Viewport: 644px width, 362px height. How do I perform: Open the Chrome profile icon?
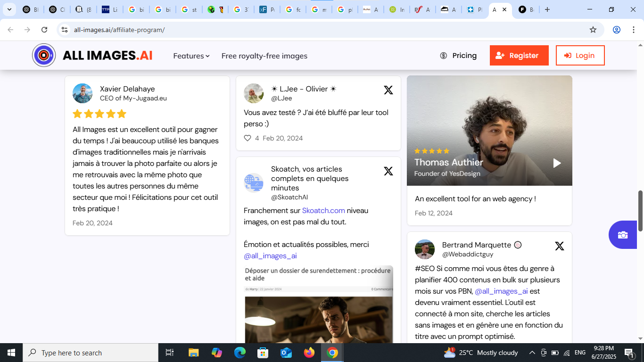tap(617, 30)
